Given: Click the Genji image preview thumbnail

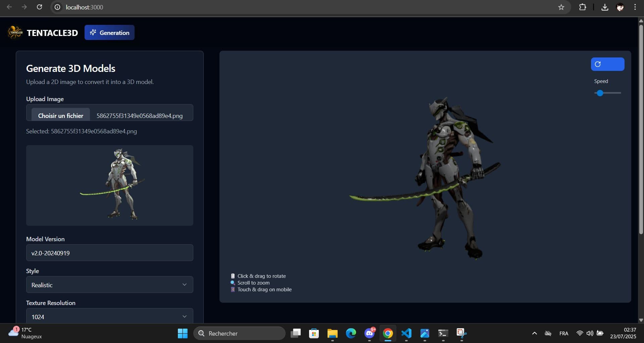Looking at the screenshot, I should click(x=109, y=185).
